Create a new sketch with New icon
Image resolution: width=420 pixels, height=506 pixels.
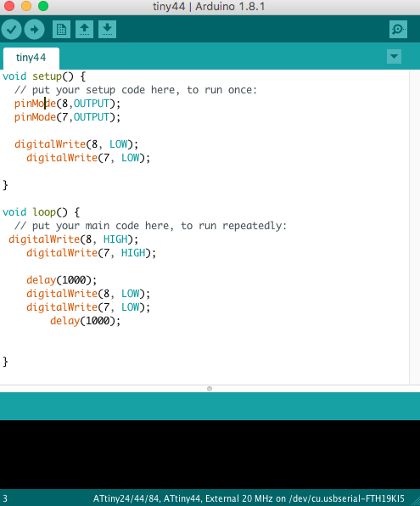pyautogui.click(x=61, y=30)
